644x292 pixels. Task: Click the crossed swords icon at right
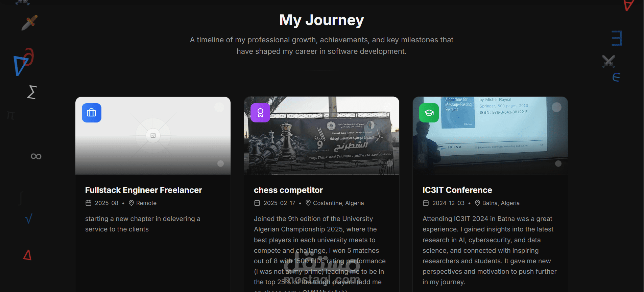[609, 62]
